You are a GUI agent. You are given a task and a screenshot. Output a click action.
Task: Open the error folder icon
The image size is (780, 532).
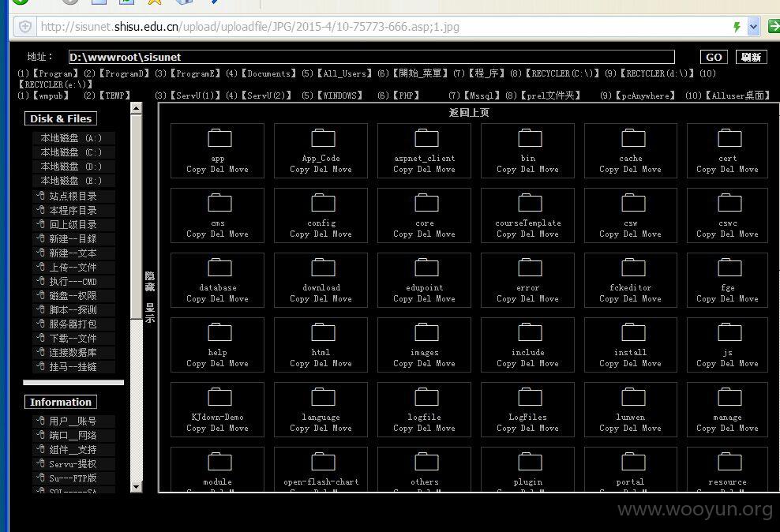click(x=531, y=267)
